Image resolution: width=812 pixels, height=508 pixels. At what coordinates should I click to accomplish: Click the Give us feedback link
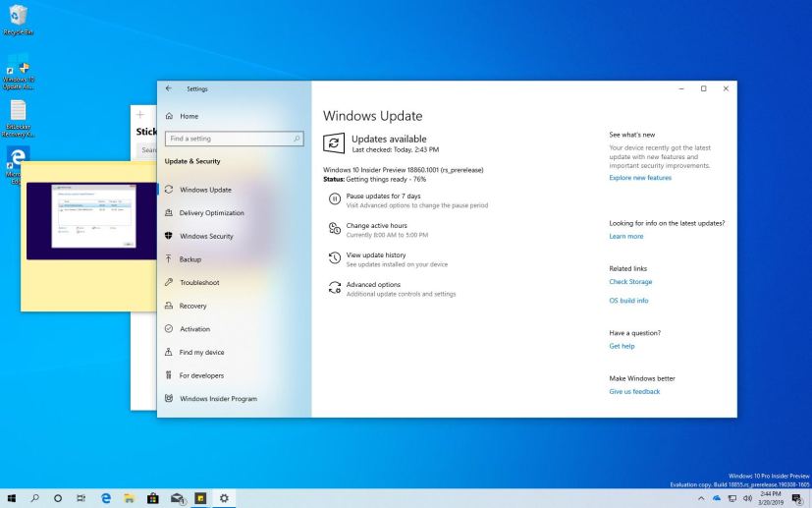634,391
